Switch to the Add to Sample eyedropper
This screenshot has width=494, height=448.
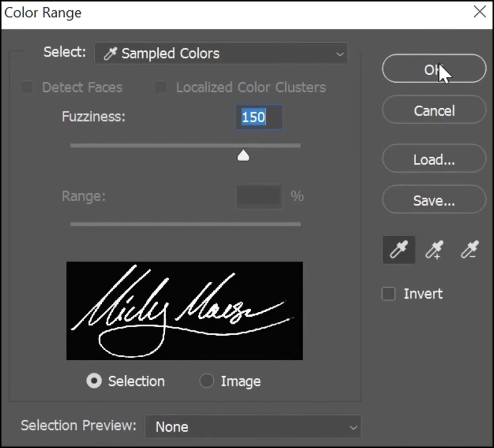tap(434, 250)
